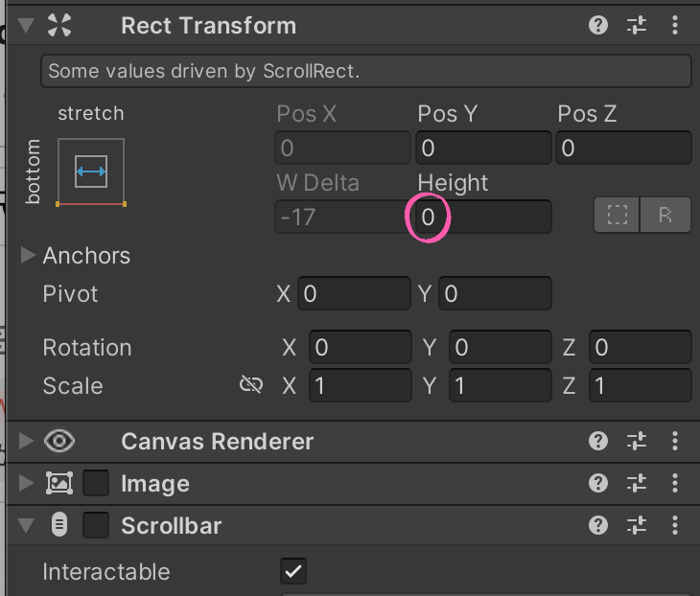Image resolution: width=700 pixels, height=596 pixels.
Task: Open Rect Transform help reference
Action: click(598, 25)
